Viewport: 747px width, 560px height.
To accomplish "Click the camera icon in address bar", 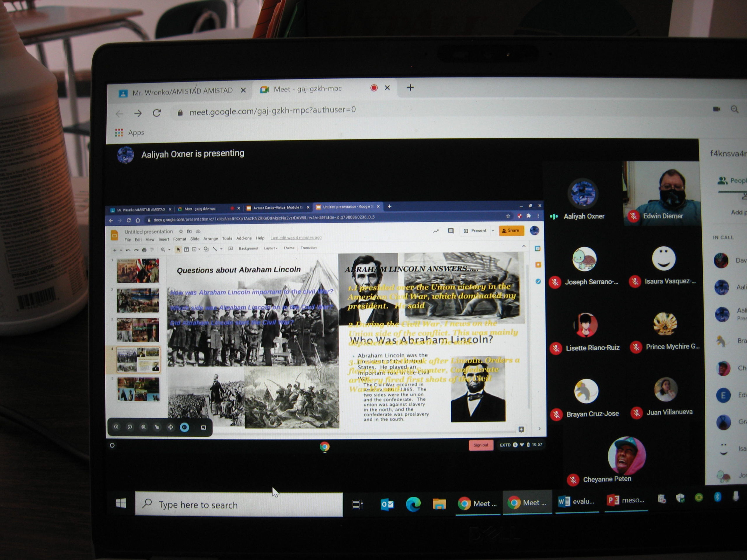I will (716, 109).
